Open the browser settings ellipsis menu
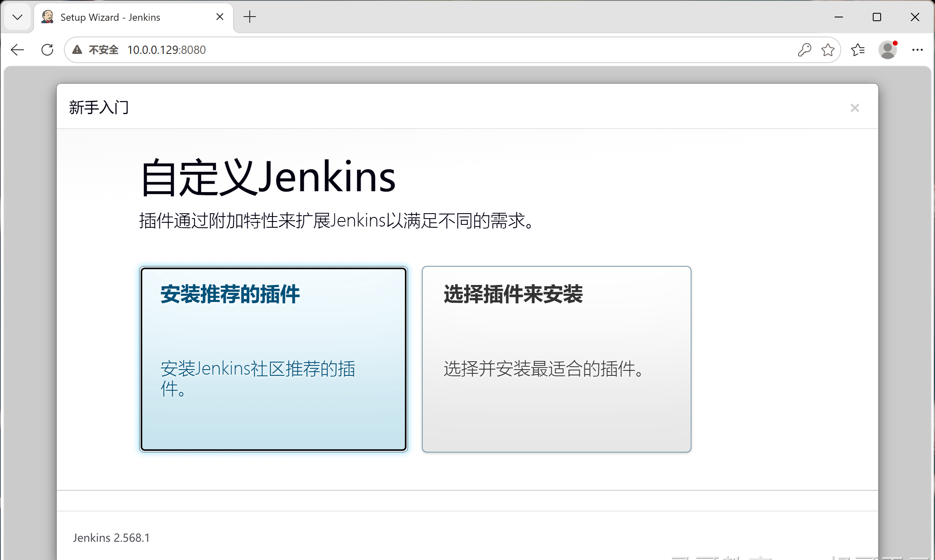This screenshot has height=560, width=935. 917,50
